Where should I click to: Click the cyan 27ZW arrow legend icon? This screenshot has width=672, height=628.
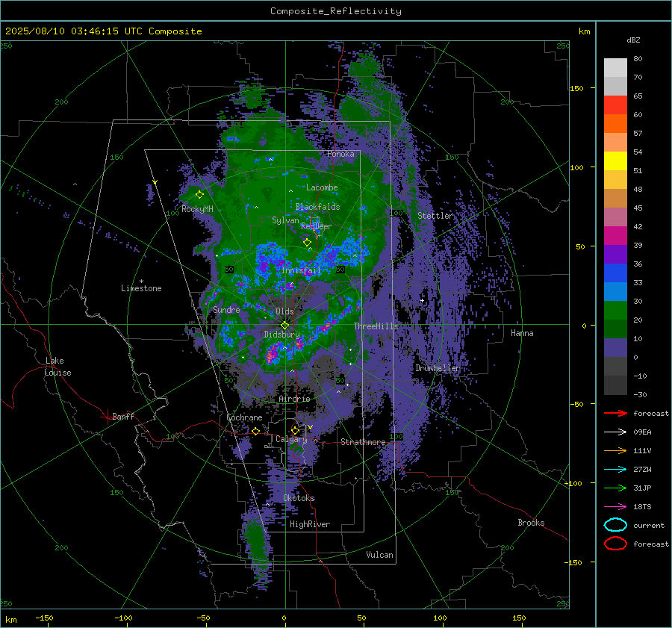615,470
